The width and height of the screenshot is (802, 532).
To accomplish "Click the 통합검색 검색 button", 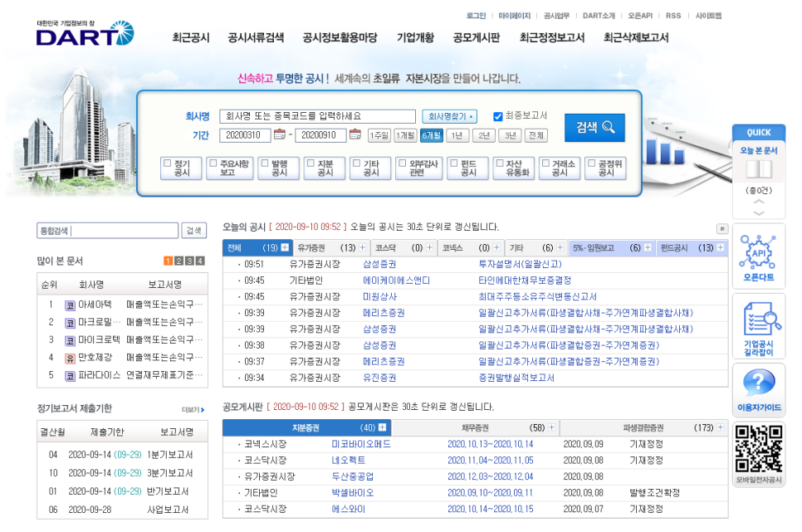I will (x=193, y=231).
